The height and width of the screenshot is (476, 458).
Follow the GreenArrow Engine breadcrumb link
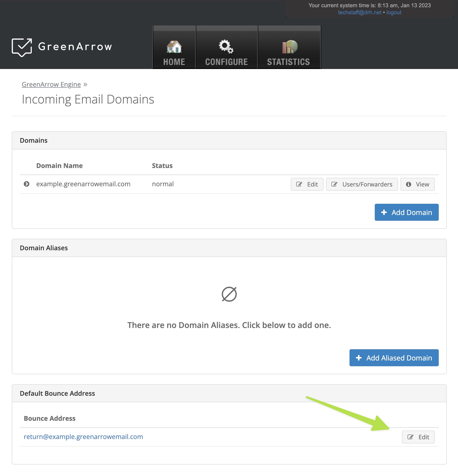tap(51, 84)
